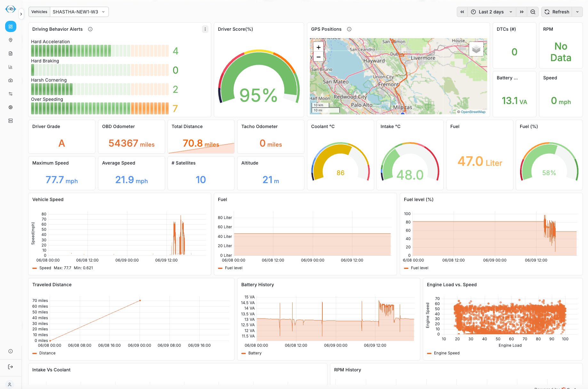Screen dimensions: 588x389
Task: Click the 95% driver score gauge
Action: tap(259, 77)
